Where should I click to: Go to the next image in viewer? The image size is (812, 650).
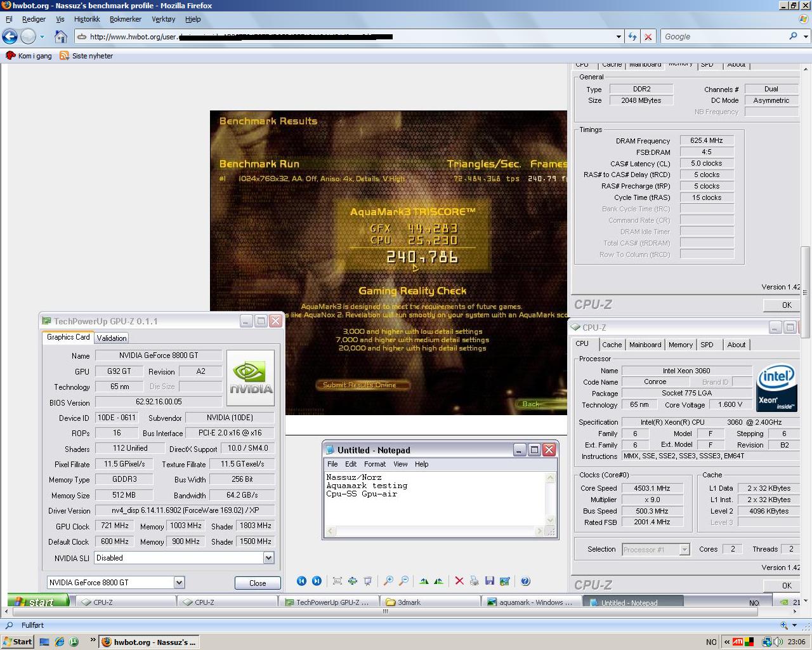317,581
